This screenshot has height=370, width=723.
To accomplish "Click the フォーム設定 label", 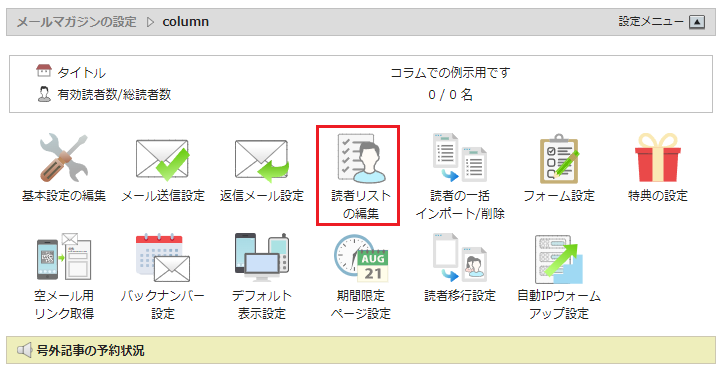I will (x=559, y=196).
